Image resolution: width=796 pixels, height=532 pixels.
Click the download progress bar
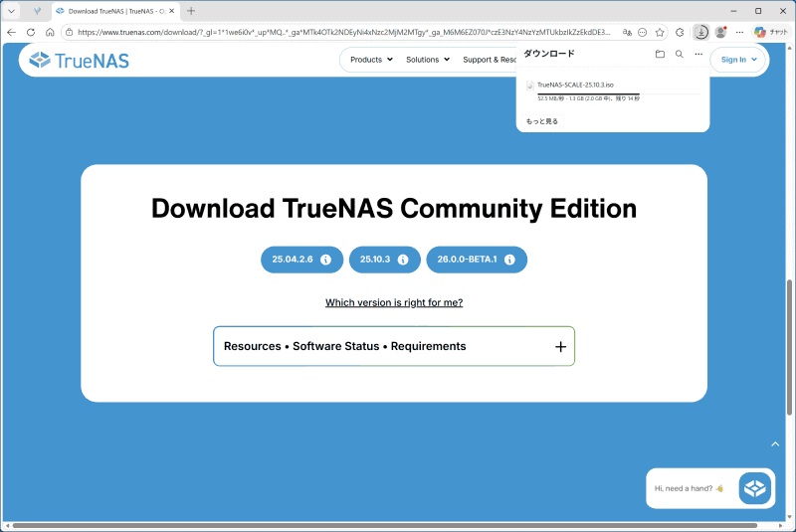coord(618,93)
